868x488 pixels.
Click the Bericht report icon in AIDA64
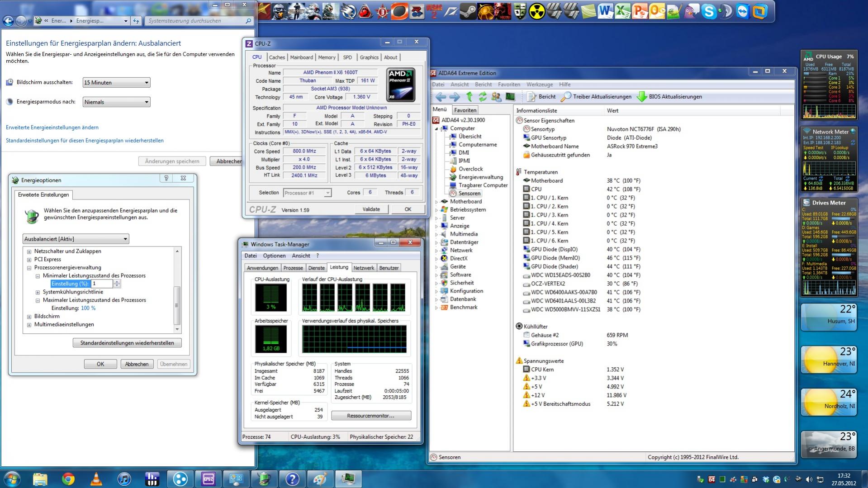pyautogui.click(x=541, y=97)
